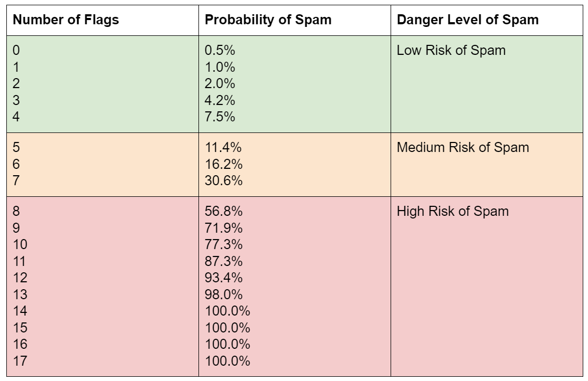Click the 'Danger Level of Spam' header

click(468, 20)
